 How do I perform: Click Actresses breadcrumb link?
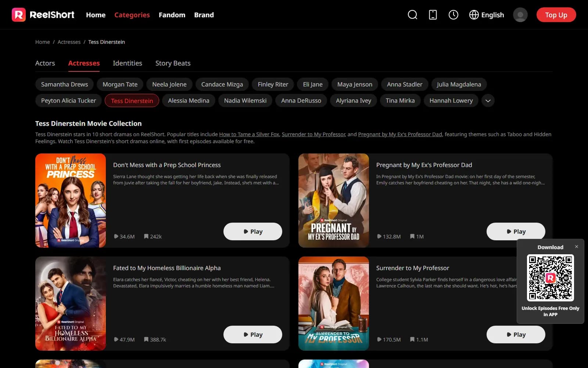coord(69,42)
